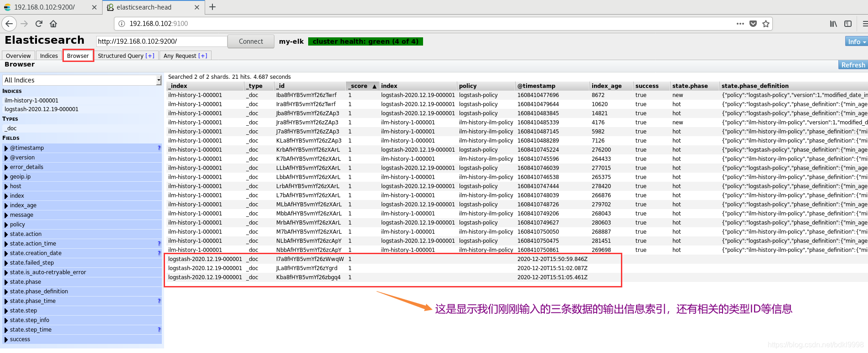Image resolution: width=868 pixels, height=353 pixels.
Task: Bookmark this page with the star icon
Action: tap(766, 24)
